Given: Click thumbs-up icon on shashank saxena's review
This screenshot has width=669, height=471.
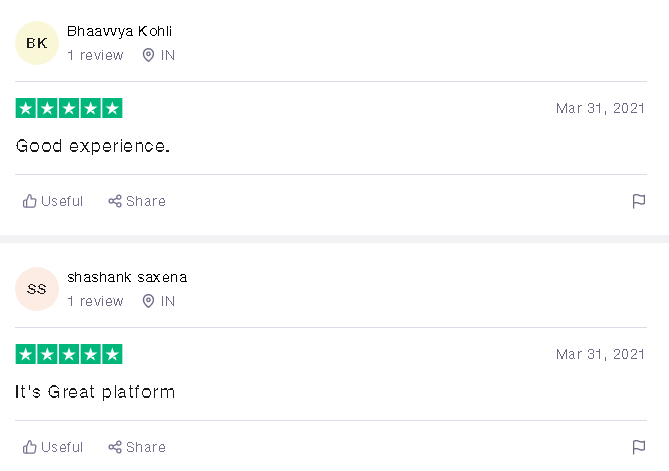Looking at the screenshot, I should click(x=30, y=447).
